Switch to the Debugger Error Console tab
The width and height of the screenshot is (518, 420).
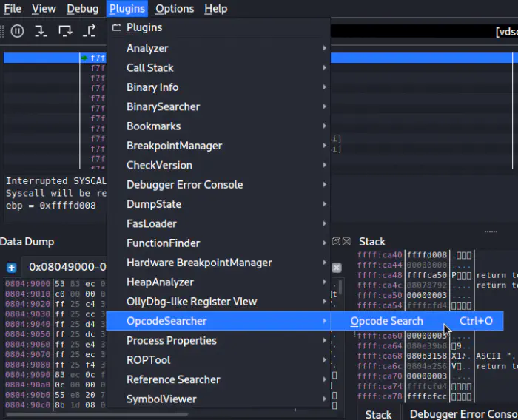tap(462, 414)
